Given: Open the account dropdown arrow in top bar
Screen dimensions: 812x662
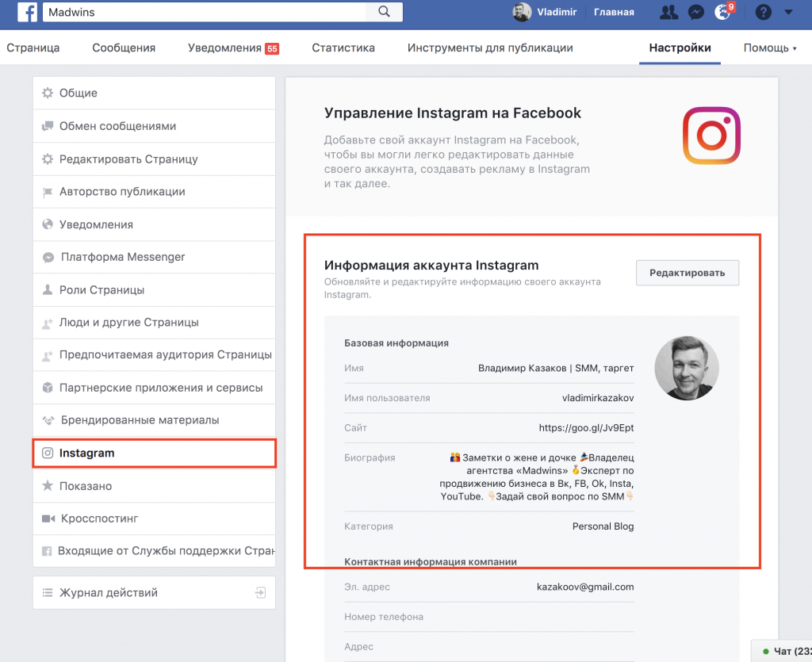Looking at the screenshot, I should pos(788,12).
